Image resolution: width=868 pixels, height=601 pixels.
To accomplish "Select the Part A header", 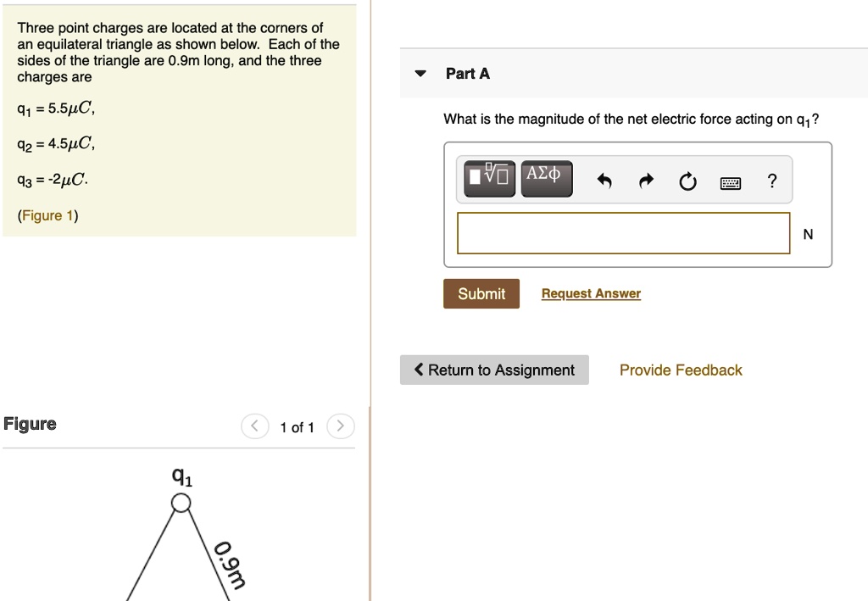I will (x=468, y=74).
